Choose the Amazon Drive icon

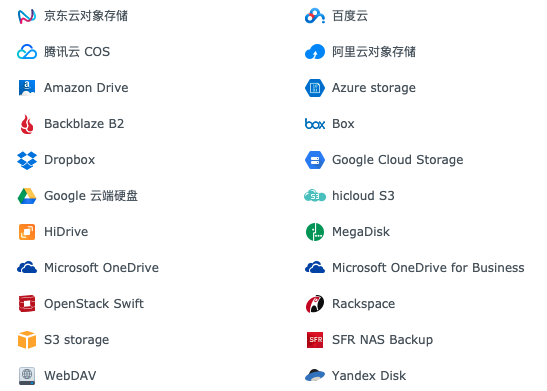(x=27, y=88)
